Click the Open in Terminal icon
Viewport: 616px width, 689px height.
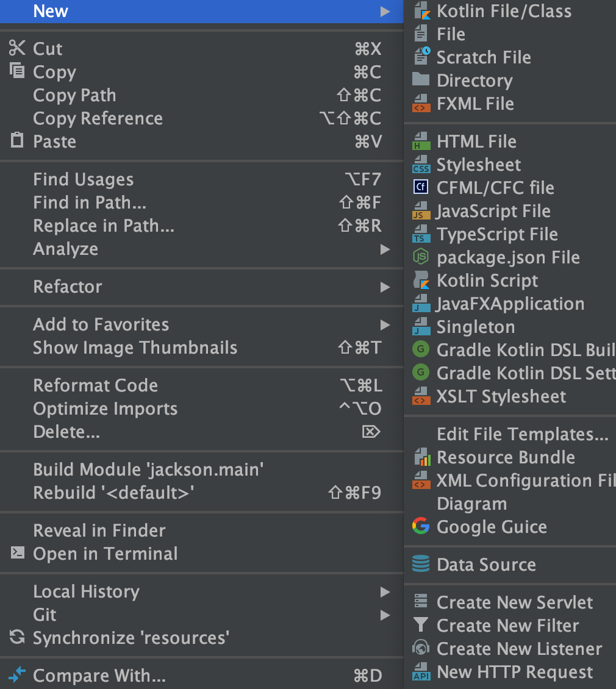[18, 552]
